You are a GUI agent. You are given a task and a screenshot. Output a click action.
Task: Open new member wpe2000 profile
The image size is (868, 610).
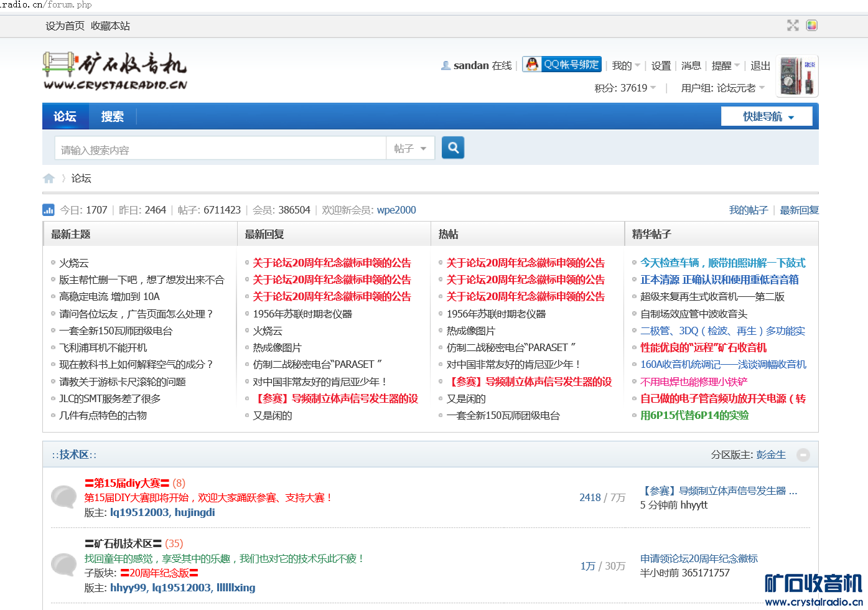coord(396,210)
